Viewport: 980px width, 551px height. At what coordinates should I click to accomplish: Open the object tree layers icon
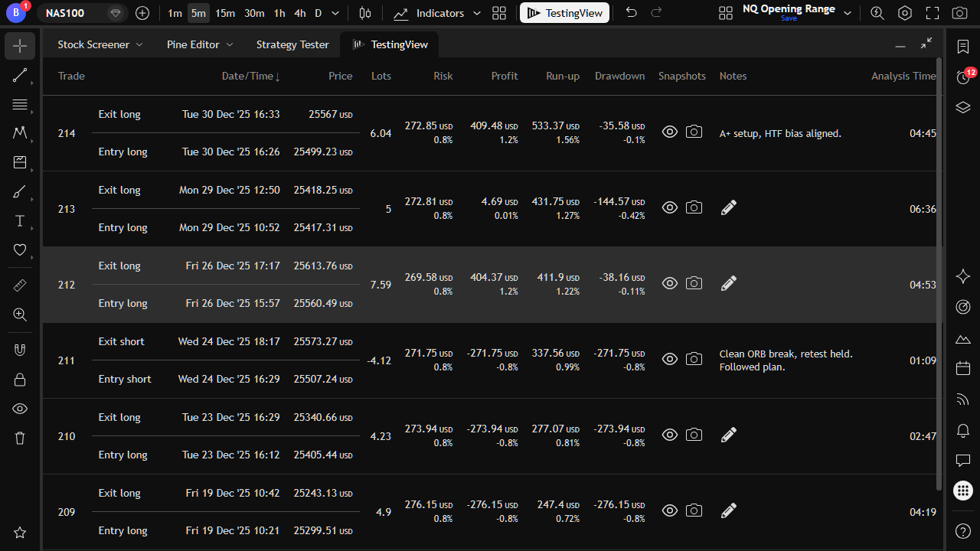point(963,107)
